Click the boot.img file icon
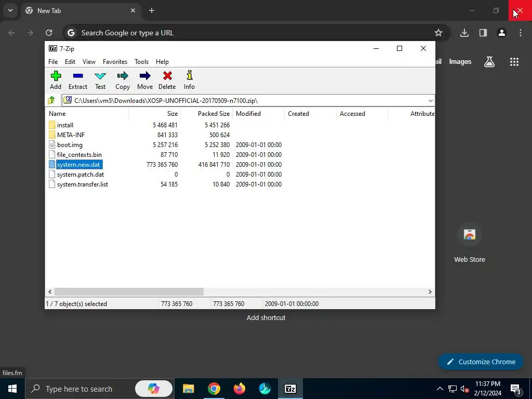The height and width of the screenshot is (399, 532). (x=52, y=144)
